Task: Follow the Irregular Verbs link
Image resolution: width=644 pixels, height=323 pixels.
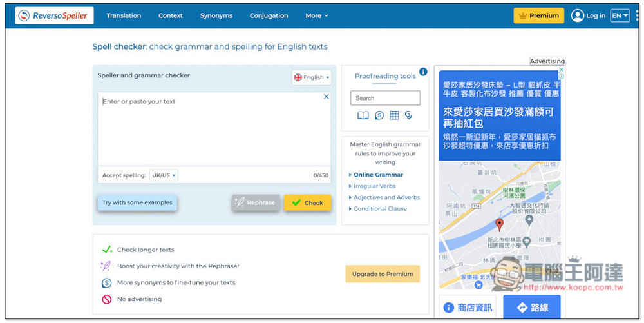Action: 374,186
